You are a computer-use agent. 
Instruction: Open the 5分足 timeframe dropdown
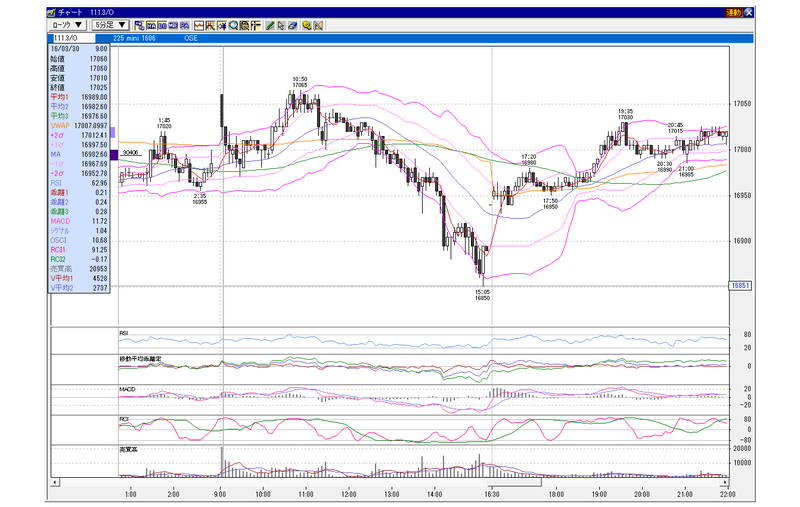coord(110,25)
